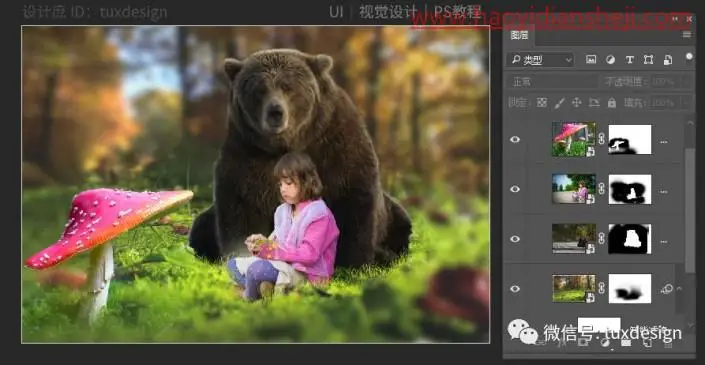Click layers list scrollbar up arrow

(x=690, y=122)
